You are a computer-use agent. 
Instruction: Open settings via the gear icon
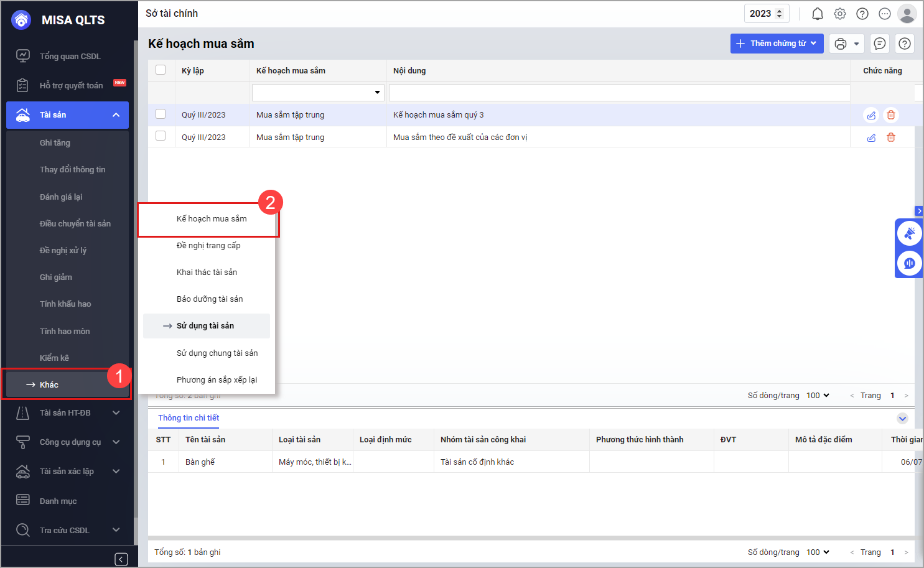click(x=839, y=14)
